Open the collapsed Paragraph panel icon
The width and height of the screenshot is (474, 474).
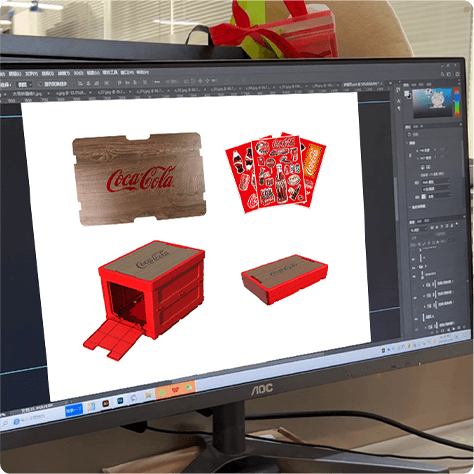[399, 108]
